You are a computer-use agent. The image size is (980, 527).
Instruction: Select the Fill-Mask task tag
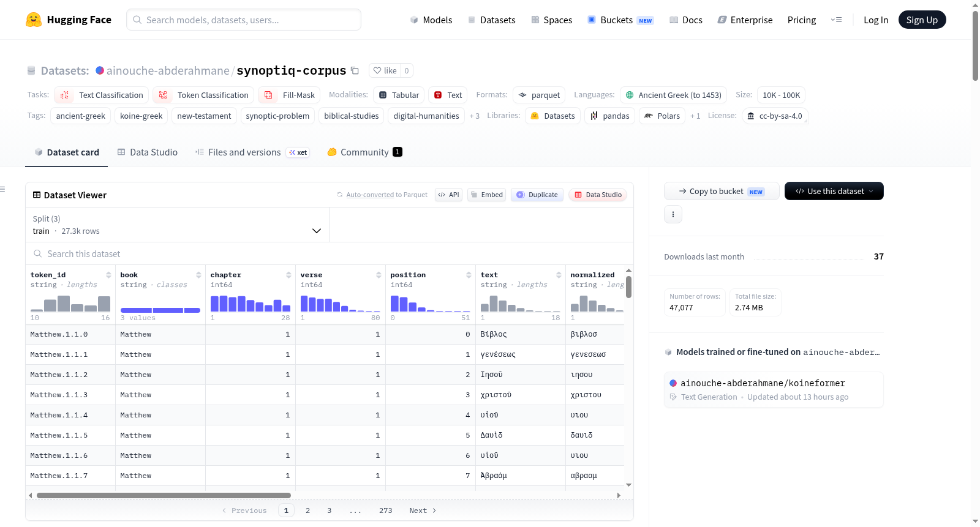click(x=289, y=95)
